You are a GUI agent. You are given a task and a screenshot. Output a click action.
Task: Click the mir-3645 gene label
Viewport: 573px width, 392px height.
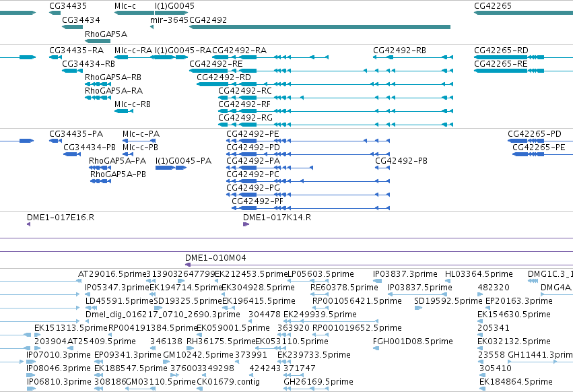(x=169, y=20)
